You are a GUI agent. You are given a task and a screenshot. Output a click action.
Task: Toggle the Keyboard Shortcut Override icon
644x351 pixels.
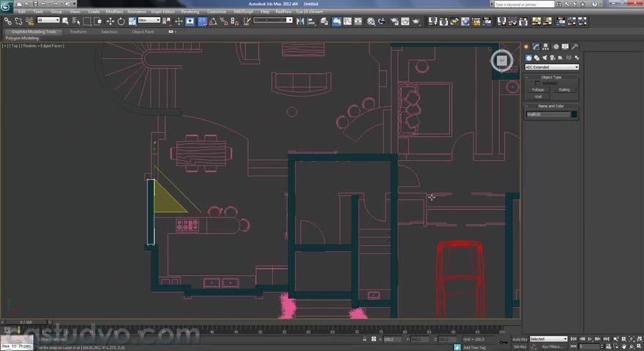(190, 21)
